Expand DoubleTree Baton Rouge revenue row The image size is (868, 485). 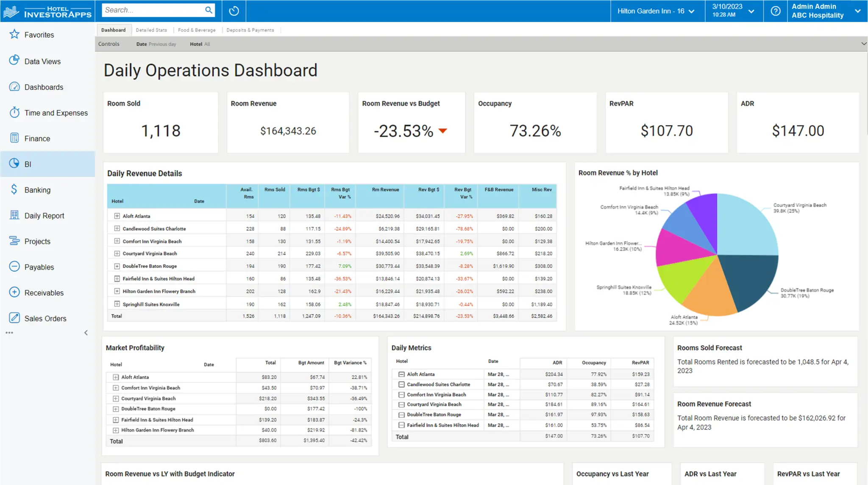click(117, 266)
